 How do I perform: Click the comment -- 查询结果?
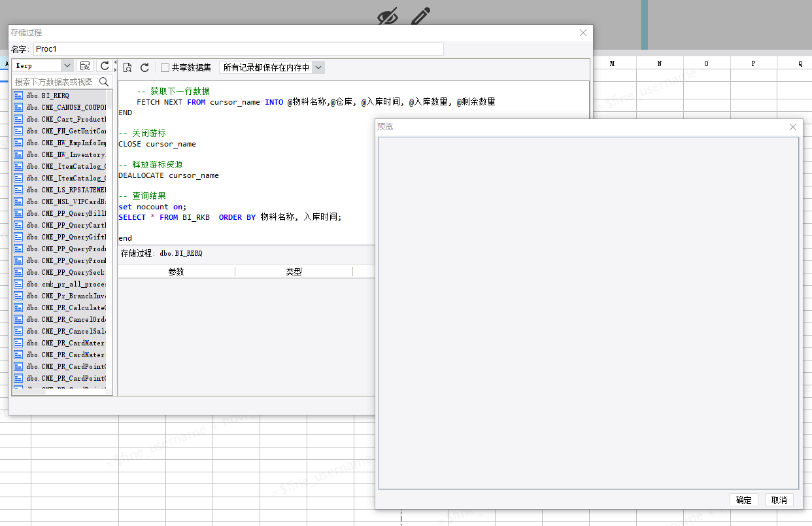142,196
